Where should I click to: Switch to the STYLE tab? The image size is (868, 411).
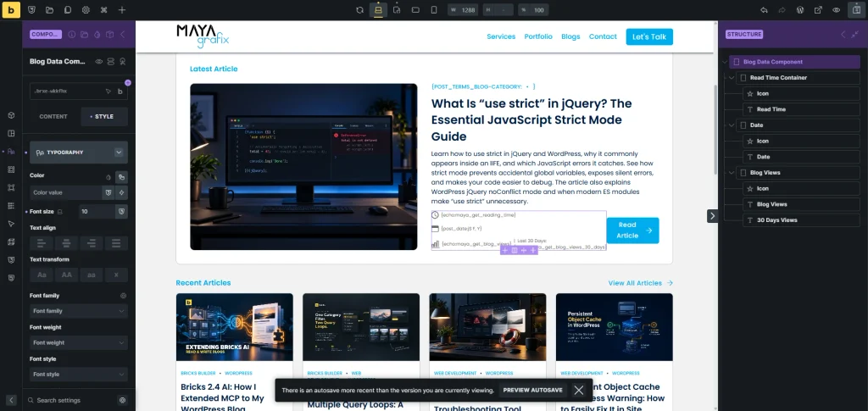[x=104, y=117]
